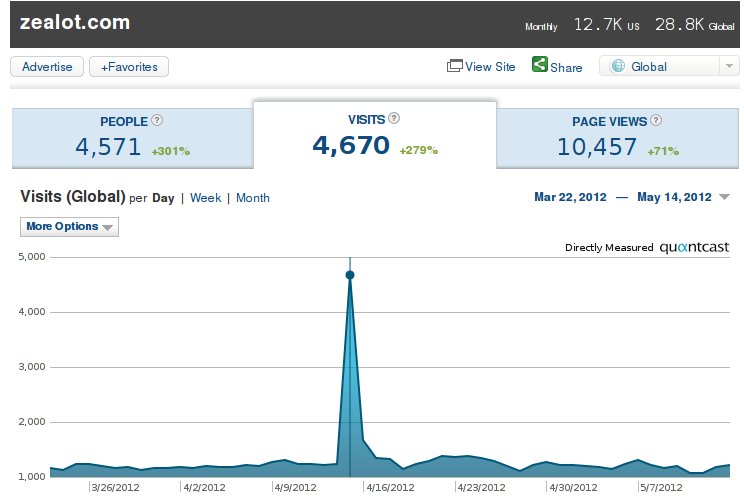Open the Global region dropdown

coord(669,66)
